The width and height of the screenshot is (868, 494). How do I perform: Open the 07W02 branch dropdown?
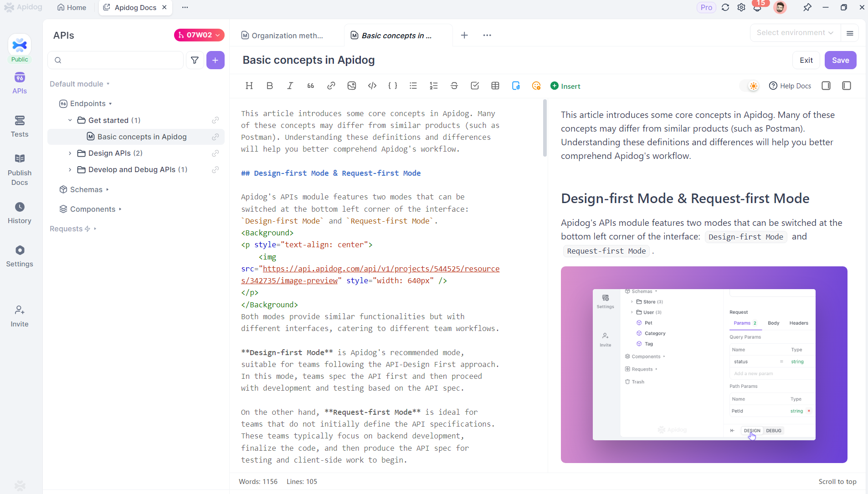point(199,35)
